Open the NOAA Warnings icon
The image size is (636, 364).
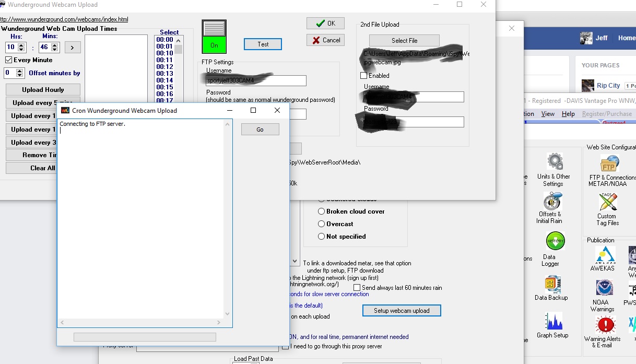pos(604,288)
